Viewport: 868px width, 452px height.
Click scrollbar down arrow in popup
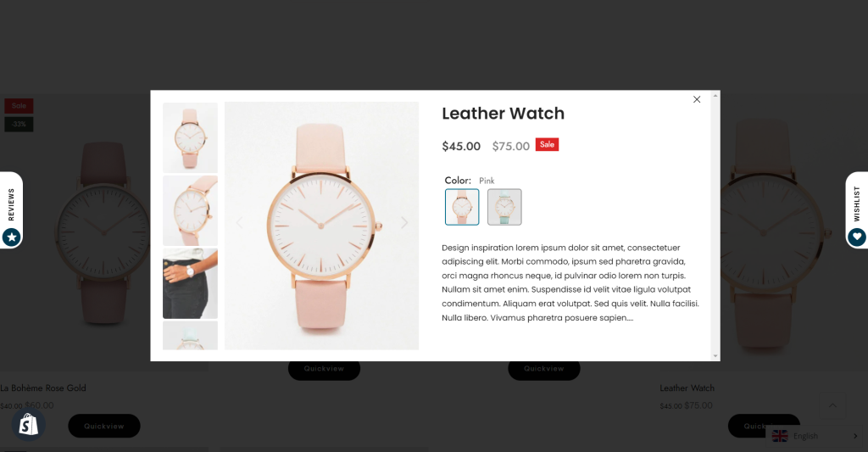pos(715,356)
